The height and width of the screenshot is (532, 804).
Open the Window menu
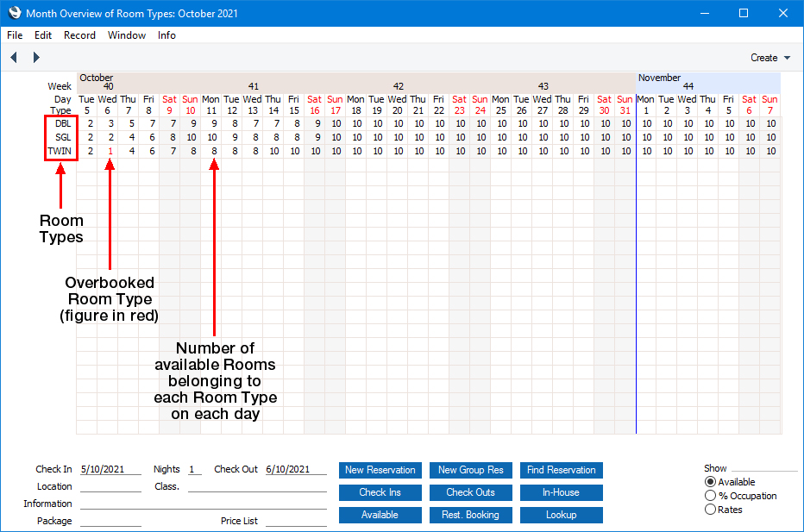click(x=127, y=35)
